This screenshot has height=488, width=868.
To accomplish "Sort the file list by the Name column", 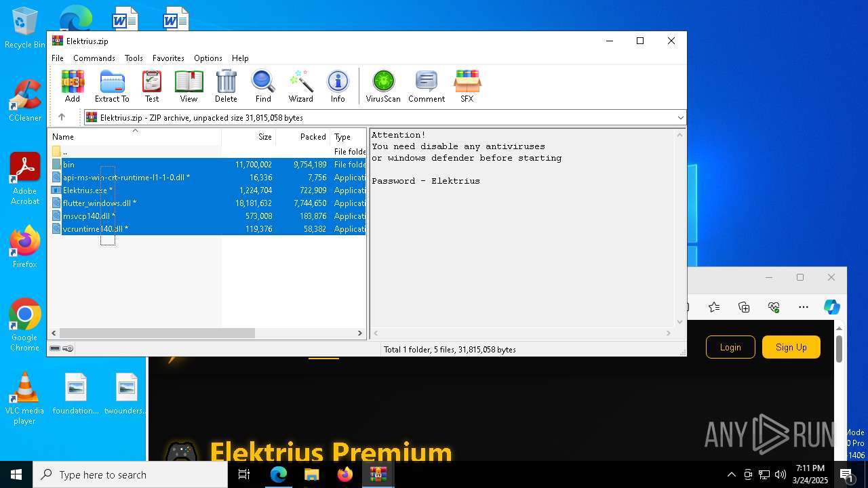I will click(134, 137).
